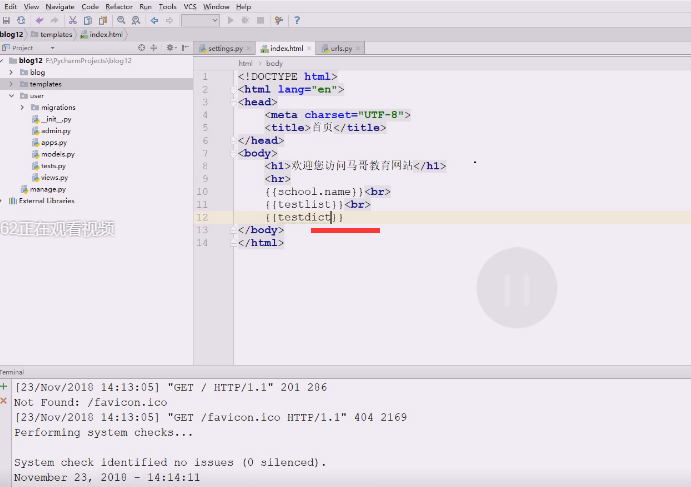
Task: Collapse the blog12 root project node
Action: (2, 60)
